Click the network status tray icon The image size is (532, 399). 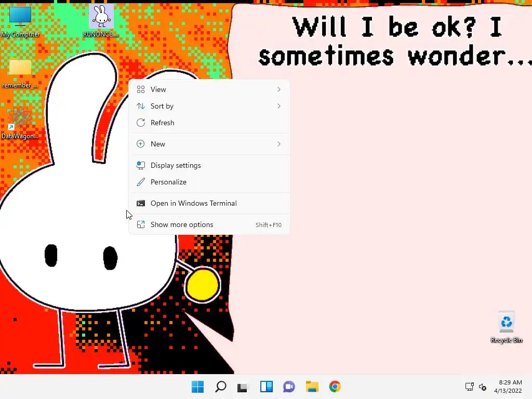[470, 387]
